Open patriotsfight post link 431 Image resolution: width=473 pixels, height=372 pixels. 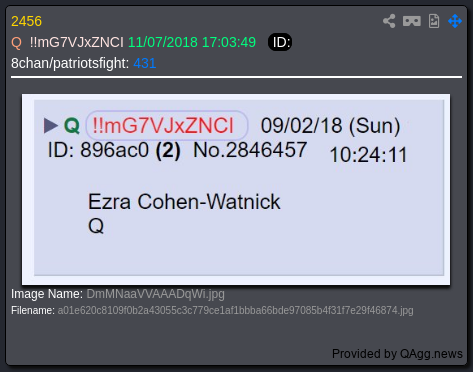coord(145,63)
